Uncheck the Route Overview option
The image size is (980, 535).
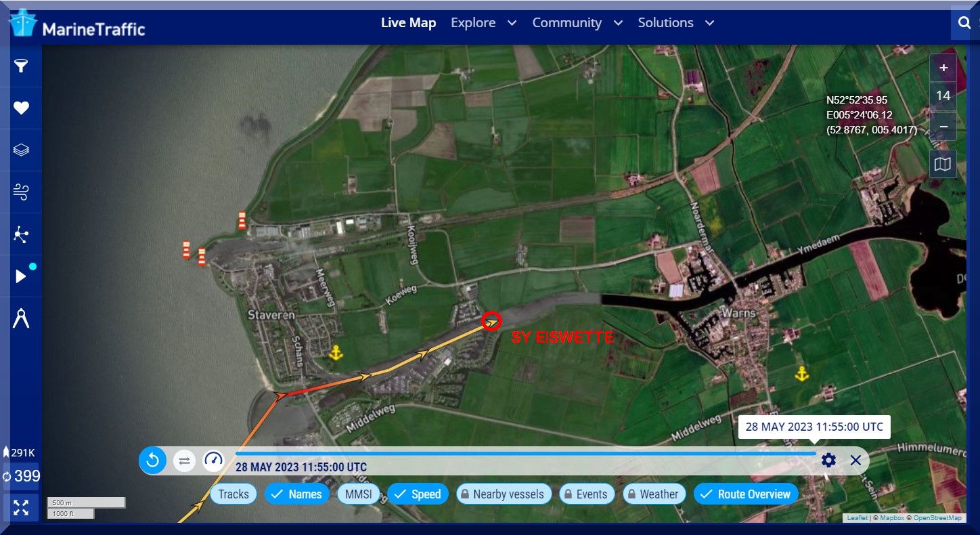[746, 494]
